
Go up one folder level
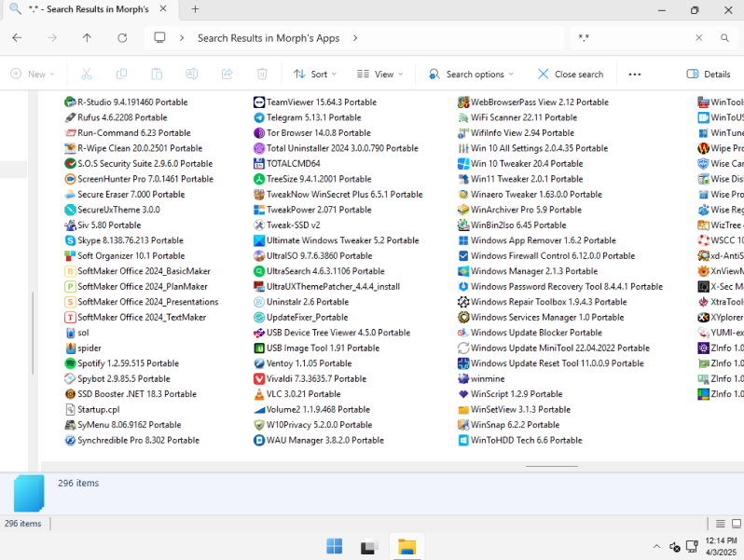click(87, 38)
